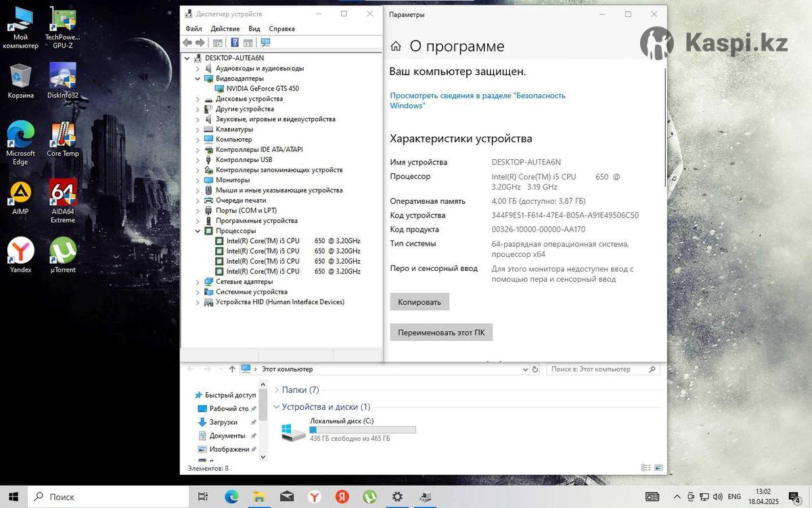Image resolution: width=812 pixels, height=508 pixels.
Task: Click the Refresh button in Explorer address bar
Action: point(535,369)
